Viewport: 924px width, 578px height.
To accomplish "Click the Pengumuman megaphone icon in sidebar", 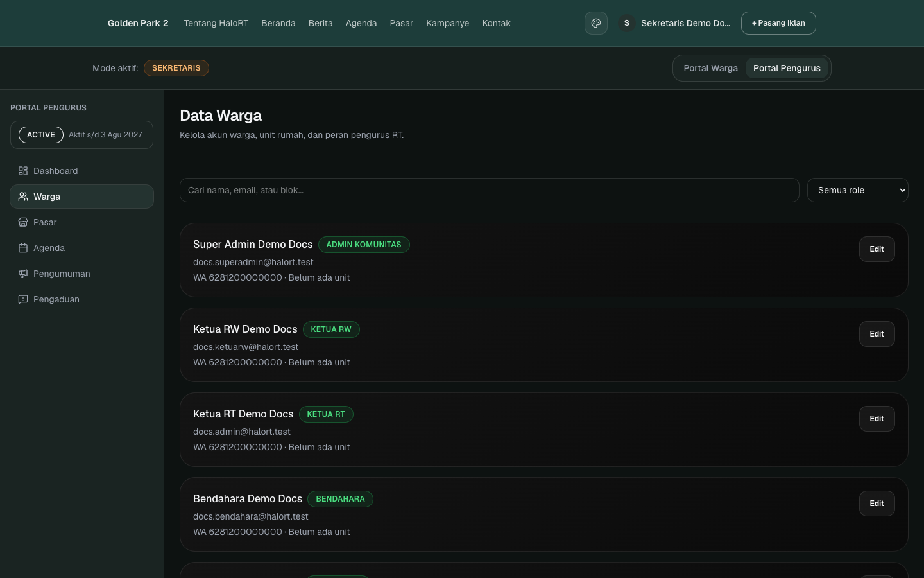I will pos(23,274).
